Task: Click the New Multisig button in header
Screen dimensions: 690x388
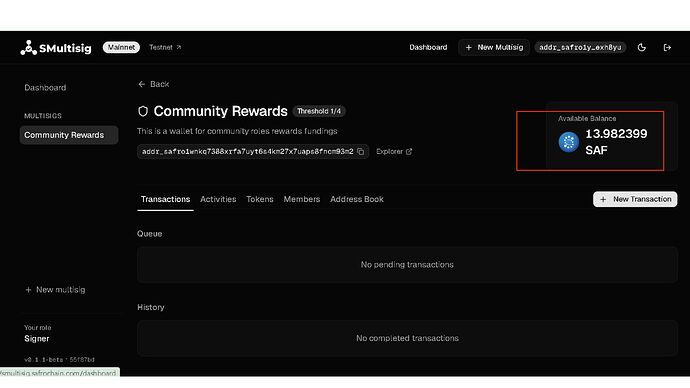Action: 494,47
